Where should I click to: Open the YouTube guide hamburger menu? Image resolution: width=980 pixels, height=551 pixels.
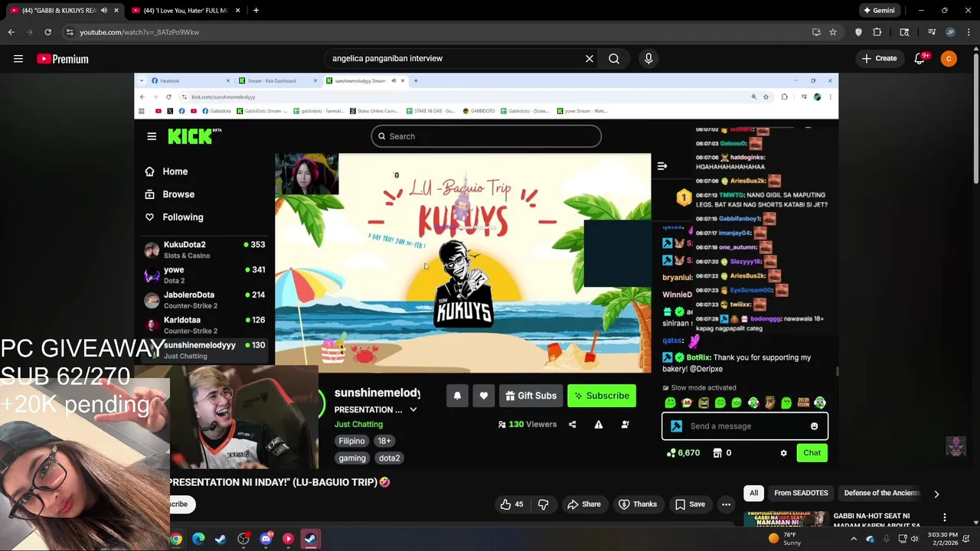(x=18, y=59)
